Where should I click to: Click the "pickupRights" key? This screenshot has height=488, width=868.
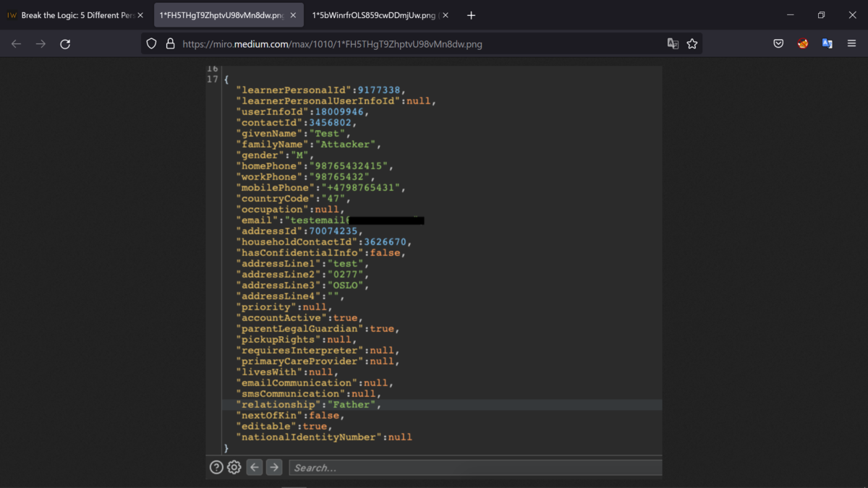277,339
